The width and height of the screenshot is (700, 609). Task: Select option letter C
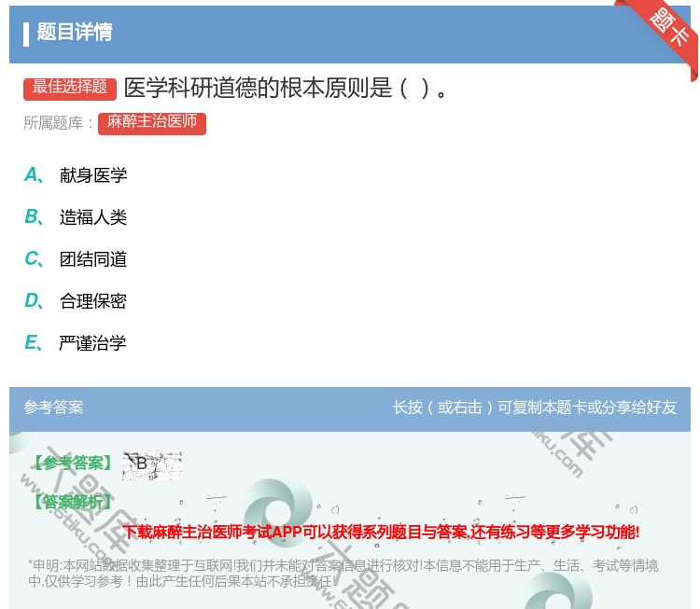coord(32,259)
